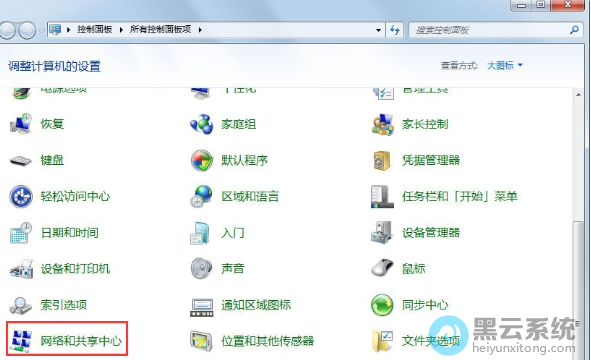The image size is (591, 360).
Task: Expand the arrow before 控制面板 breadcrumb
Action: click(69, 30)
